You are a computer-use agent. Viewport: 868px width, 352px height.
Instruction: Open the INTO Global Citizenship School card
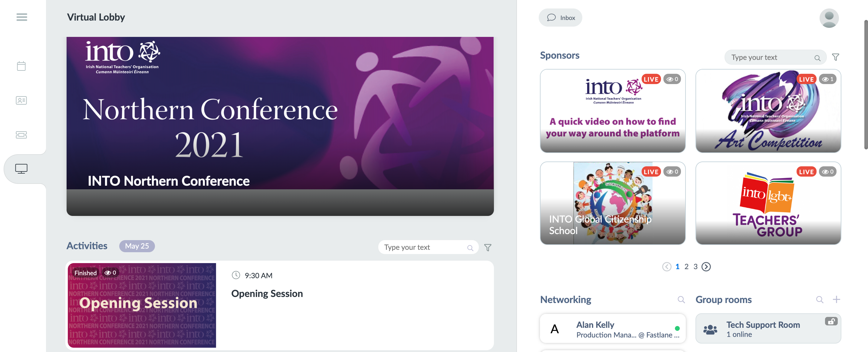point(613,203)
